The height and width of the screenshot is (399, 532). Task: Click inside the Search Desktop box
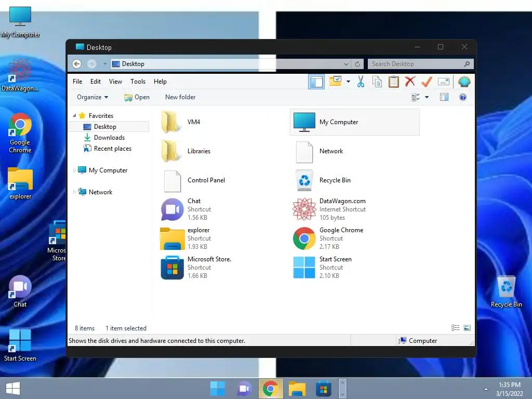click(420, 64)
